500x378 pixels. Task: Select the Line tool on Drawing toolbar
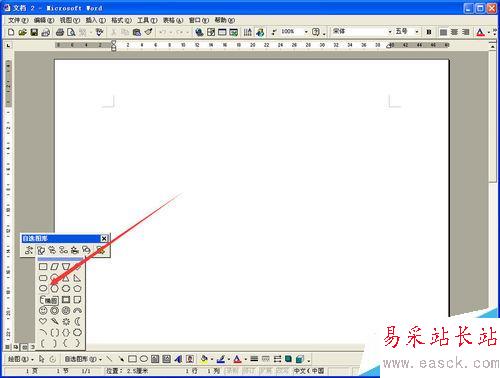(x=109, y=359)
